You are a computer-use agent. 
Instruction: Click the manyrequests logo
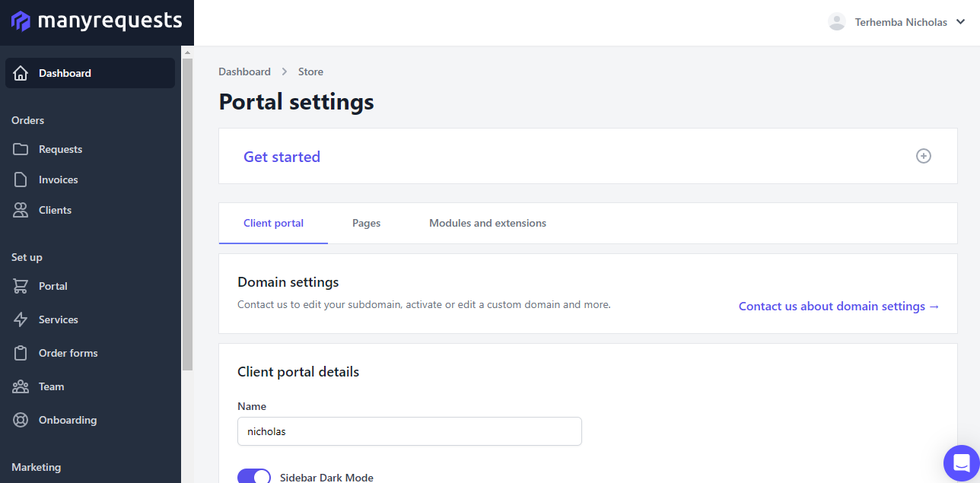tap(95, 21)
